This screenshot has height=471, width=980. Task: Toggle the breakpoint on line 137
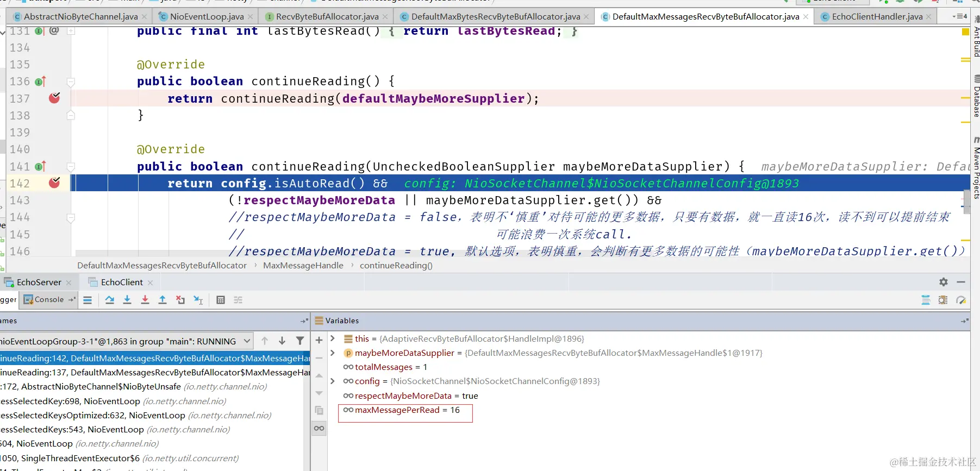54,98
